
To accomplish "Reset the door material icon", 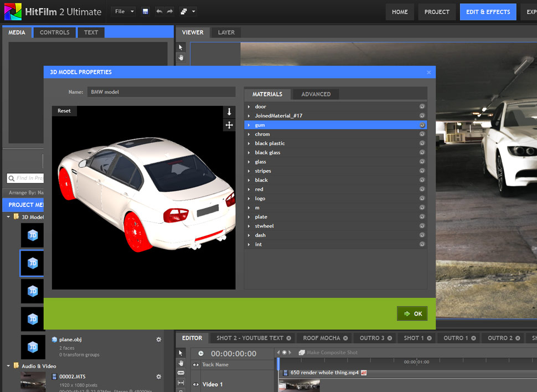I will tap(422, 106).
